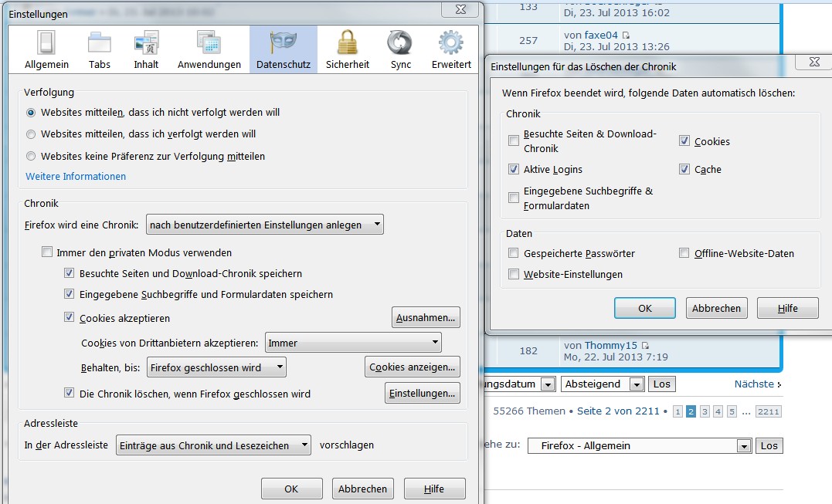Click Hilfe in the Chronik löschen dialog
The image size is (832, 504).
point(787,308)
